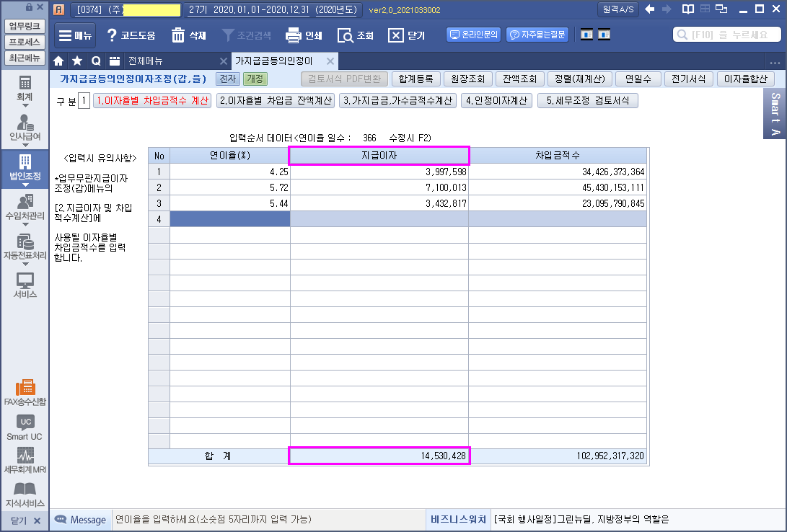
Task: Open the 인사급여 sidebar module
Action: (25, 129)
